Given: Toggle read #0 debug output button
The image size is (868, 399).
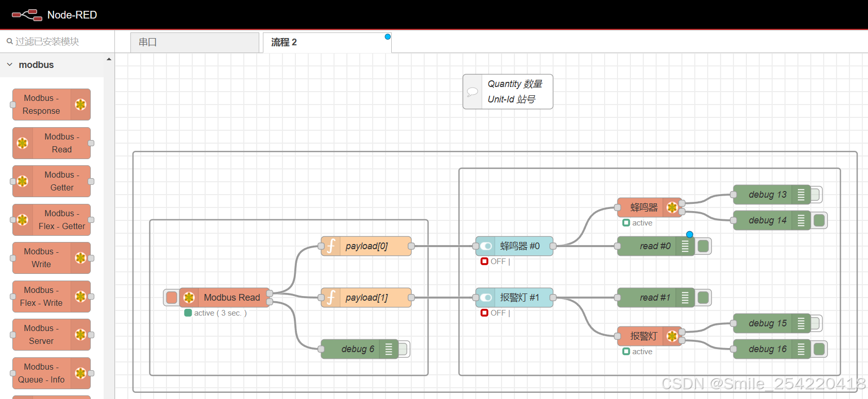Looking at the screenshot, I should [703, 246].
